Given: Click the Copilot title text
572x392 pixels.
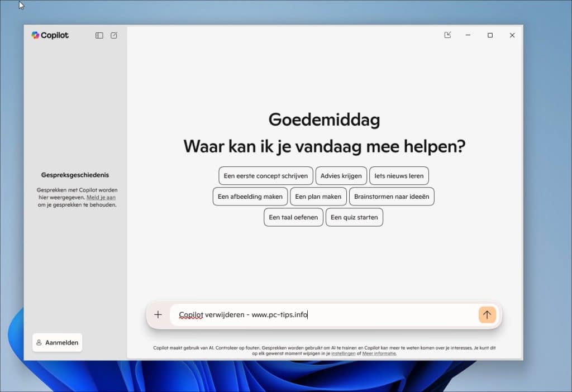Looking at the screenshot, I should pos(54,35).
